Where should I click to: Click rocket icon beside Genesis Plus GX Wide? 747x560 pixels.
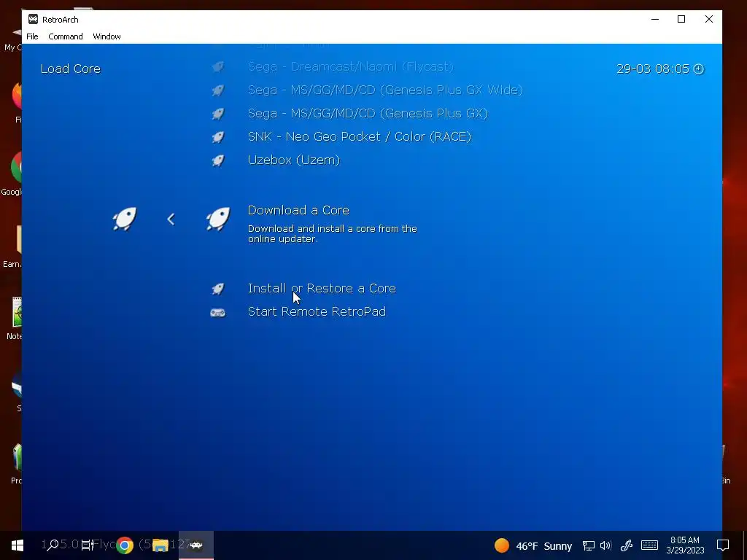pyautogui.click(x=218, y=90)
